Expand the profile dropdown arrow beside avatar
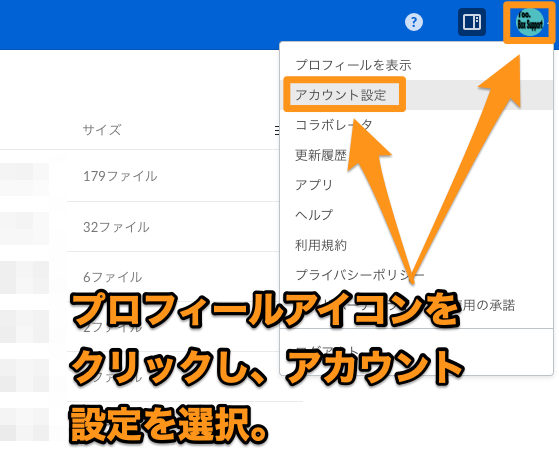This screenshot has height=461, width=559. tap(549, 23)
